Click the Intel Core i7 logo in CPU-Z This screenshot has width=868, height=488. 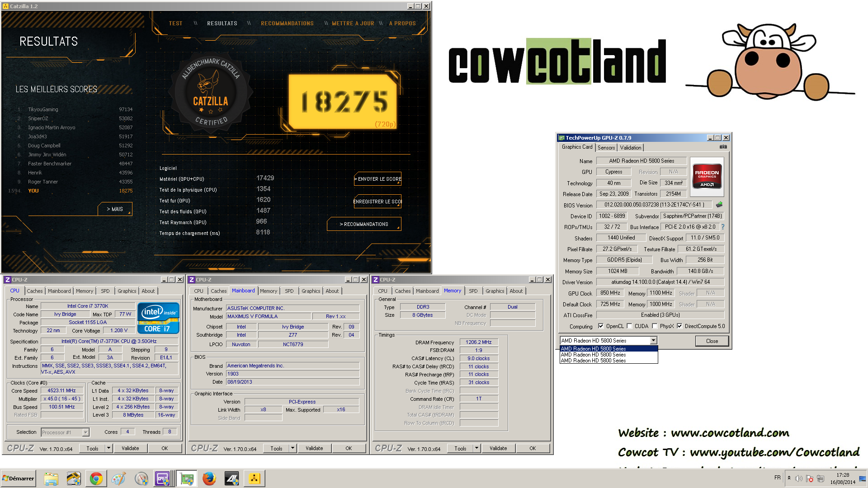(x=159, y=319)
